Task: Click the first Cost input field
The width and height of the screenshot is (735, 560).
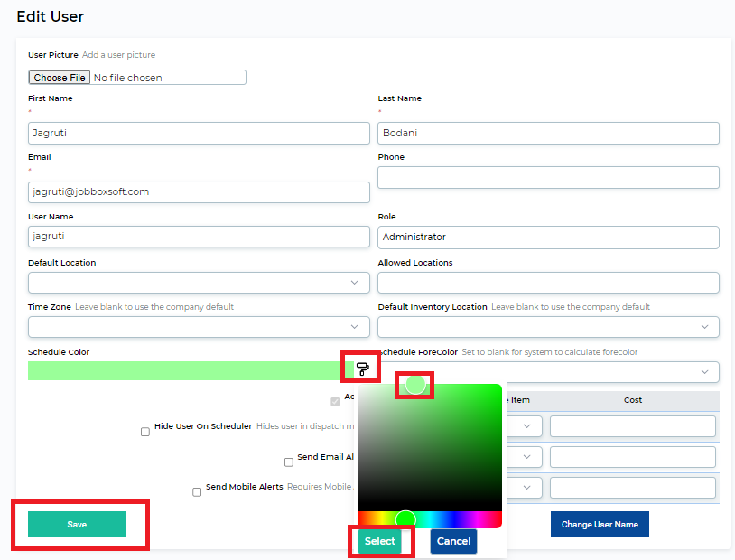Action: click(632, 425)
